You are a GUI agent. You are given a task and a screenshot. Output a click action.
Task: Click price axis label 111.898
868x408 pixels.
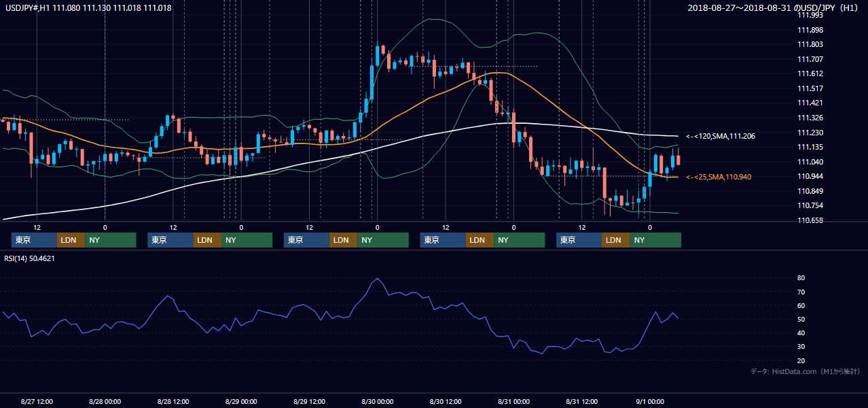pyautogui.click(x=810, y=30)
